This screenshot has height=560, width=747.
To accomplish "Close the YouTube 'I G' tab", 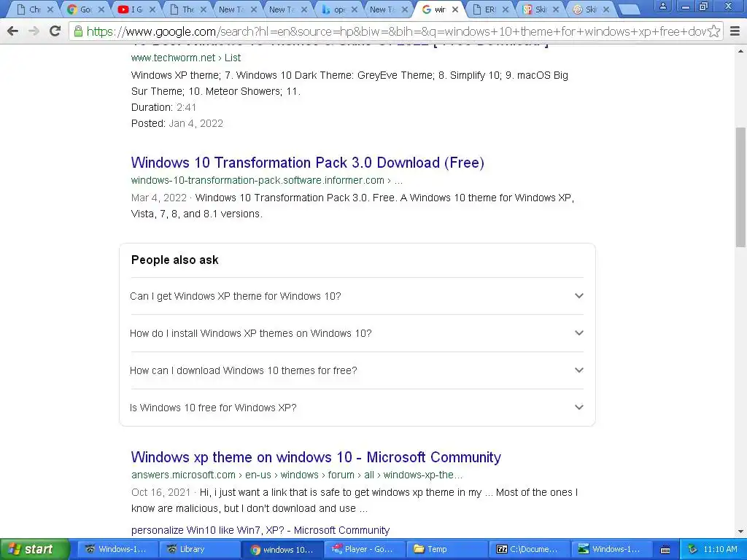I will point(152,9).
